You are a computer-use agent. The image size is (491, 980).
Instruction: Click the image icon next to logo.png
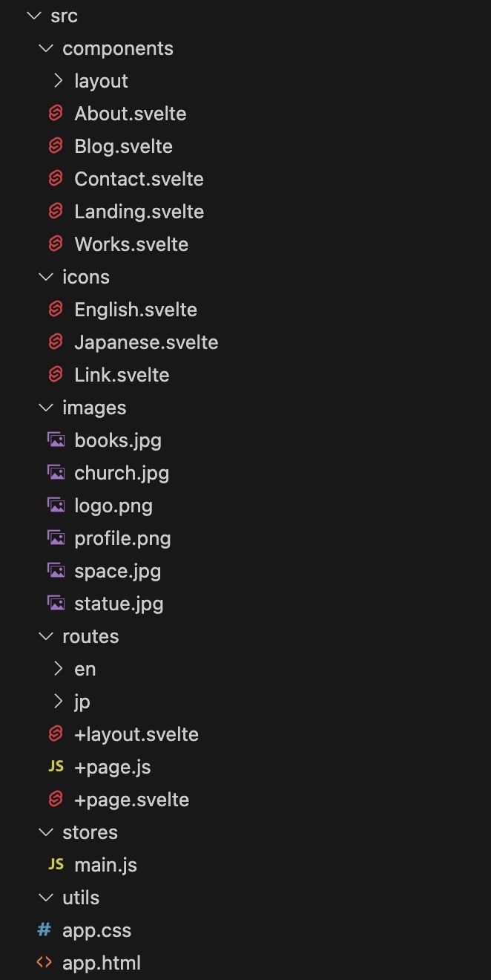click(56, 506)
